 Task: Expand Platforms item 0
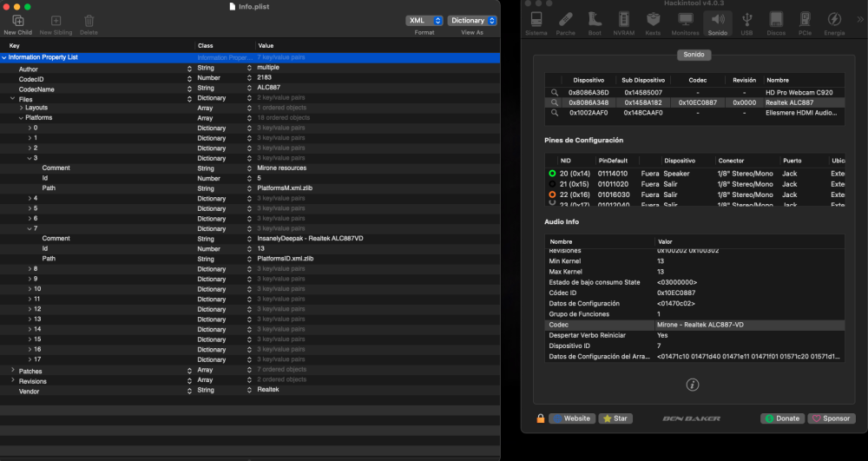coord(30,128)
